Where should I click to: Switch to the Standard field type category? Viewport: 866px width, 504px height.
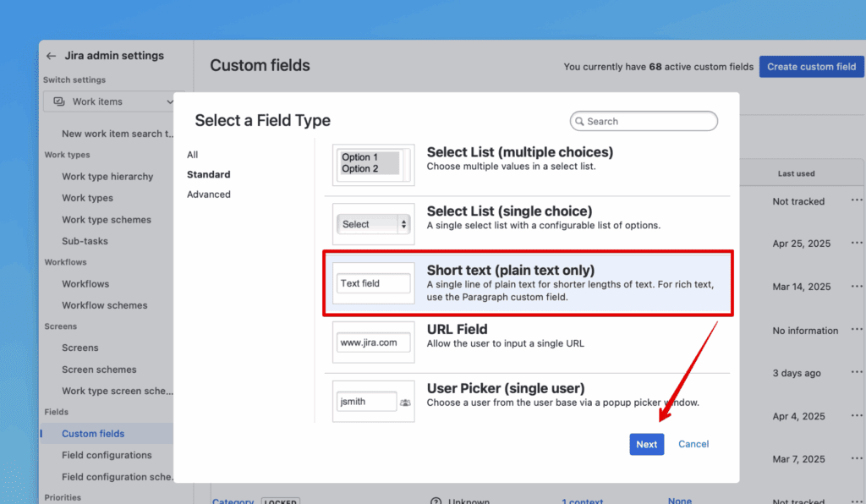(x=209, y=174)
